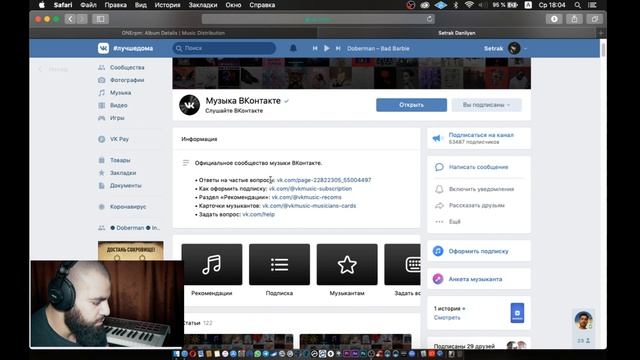Open the vk.com/page-22822305_55004497 link
The width and height of the screenshot is (640, 360).
pyautogui.click(x=324, y=180)
